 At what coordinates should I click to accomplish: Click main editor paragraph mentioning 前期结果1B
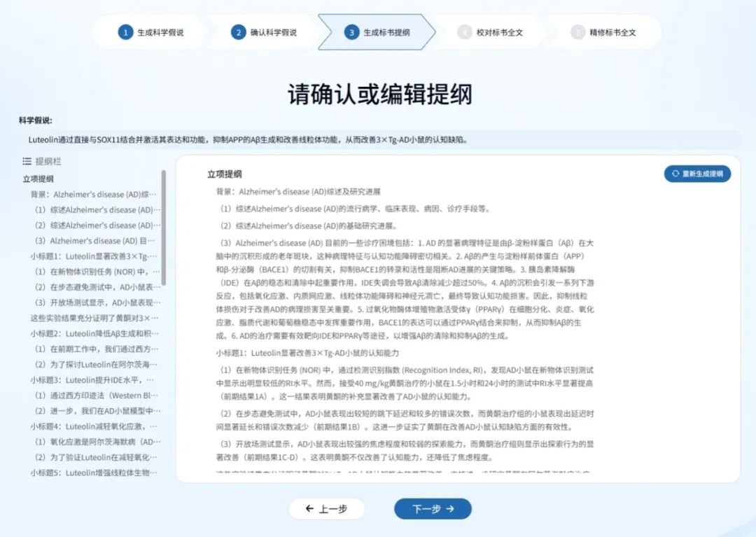405,420
